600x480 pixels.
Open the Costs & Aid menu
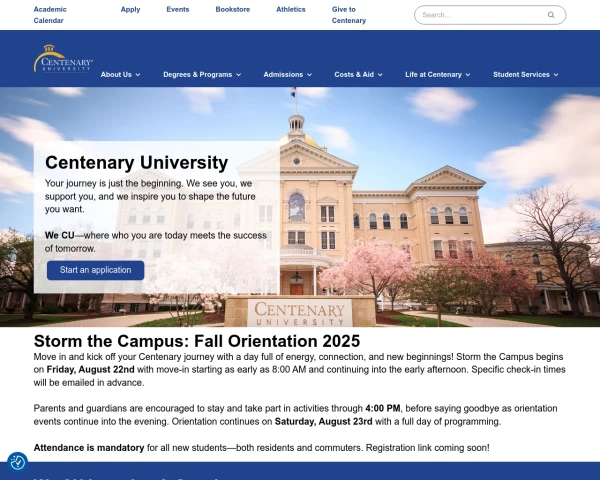tap(354, 75)
